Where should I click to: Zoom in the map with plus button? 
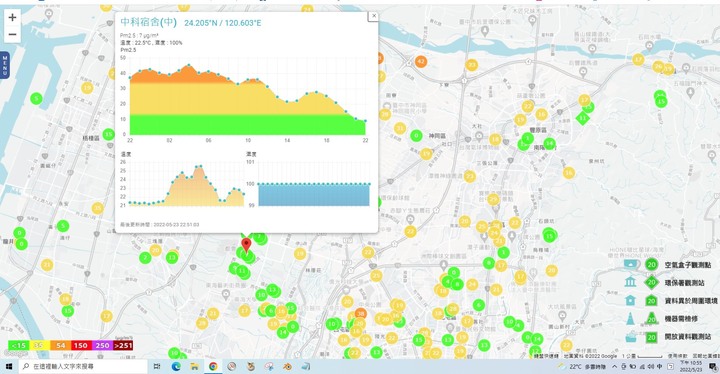click(x=12, y=17)
